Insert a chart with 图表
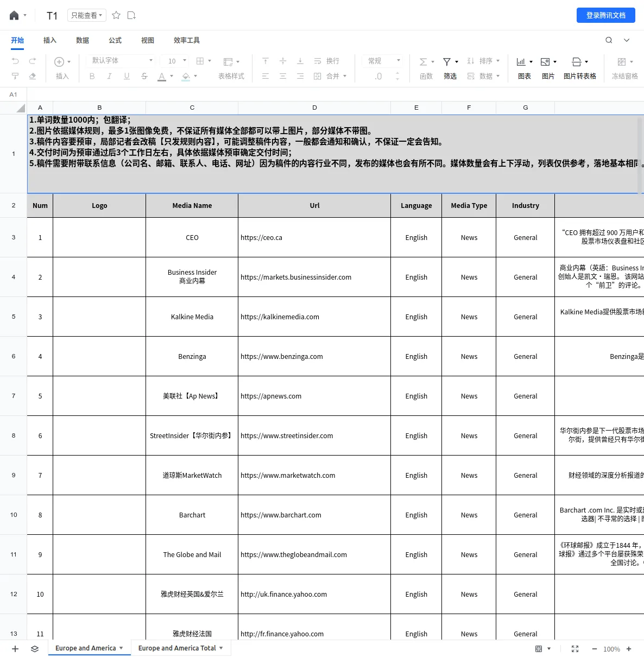 [x=525, y=68]
